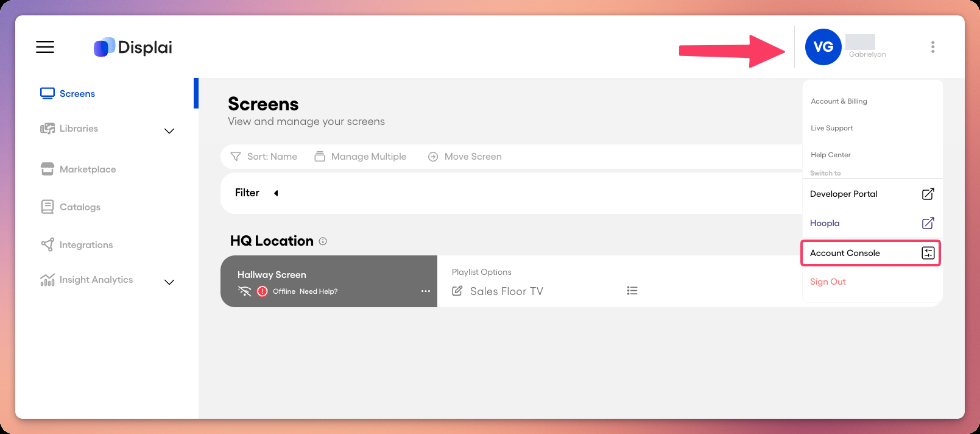980x434 pixels.
Task: Select Screens in the sidebar
Action: point(77,94)
